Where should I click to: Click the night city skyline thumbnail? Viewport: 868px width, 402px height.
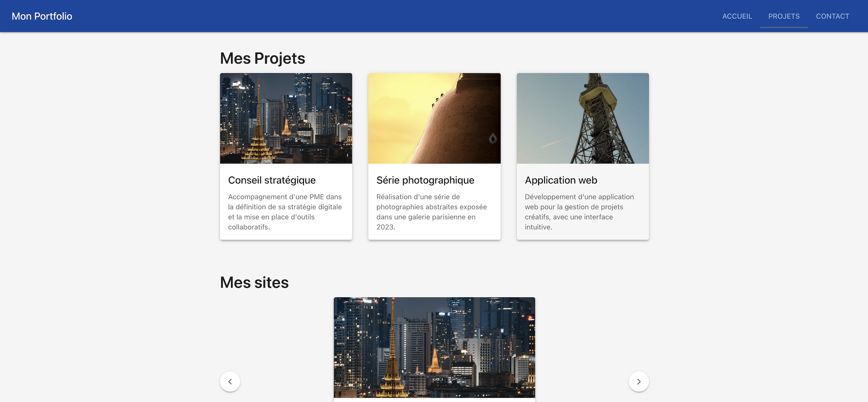click(x=286, y=118)
